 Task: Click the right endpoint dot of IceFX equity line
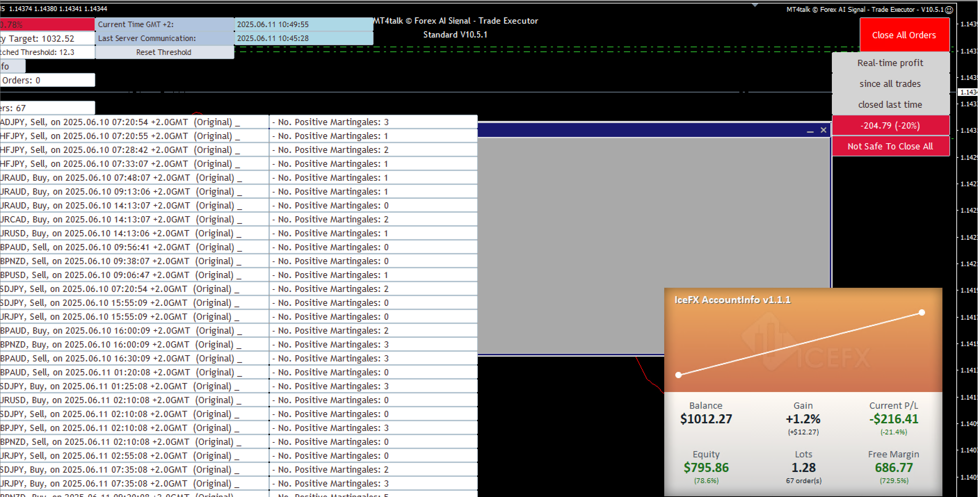[x=922, y=312]
